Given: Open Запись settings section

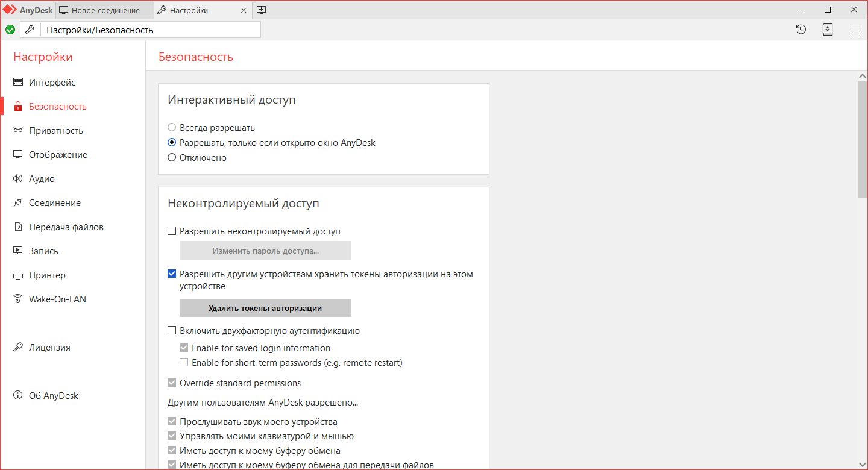Looking at the screenshot, I should pos(72,251).
